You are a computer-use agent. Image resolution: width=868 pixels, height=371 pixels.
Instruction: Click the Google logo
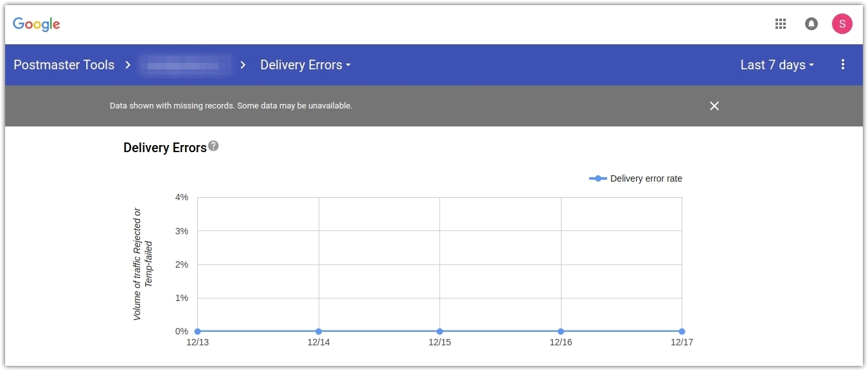click(x=37, y=24)
